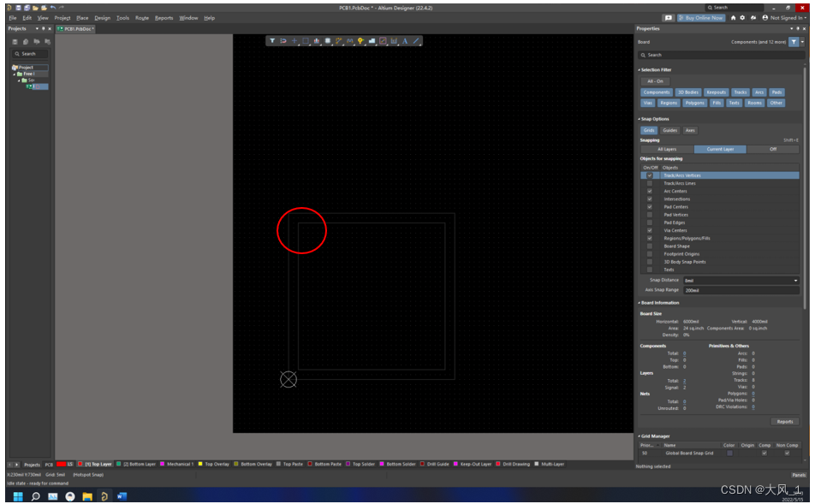Click the Buy Online Now button

pos(701,18)
